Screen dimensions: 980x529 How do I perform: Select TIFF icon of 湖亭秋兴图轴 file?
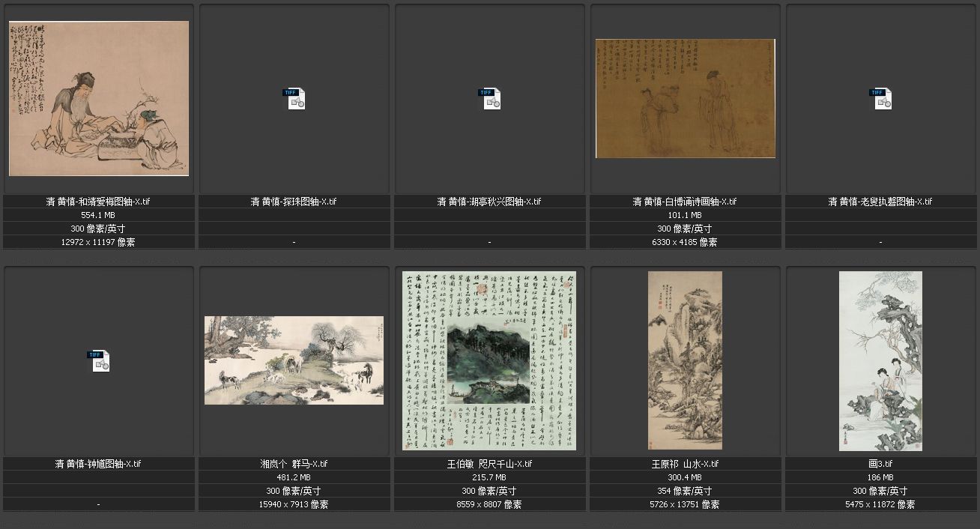point(490,99)
